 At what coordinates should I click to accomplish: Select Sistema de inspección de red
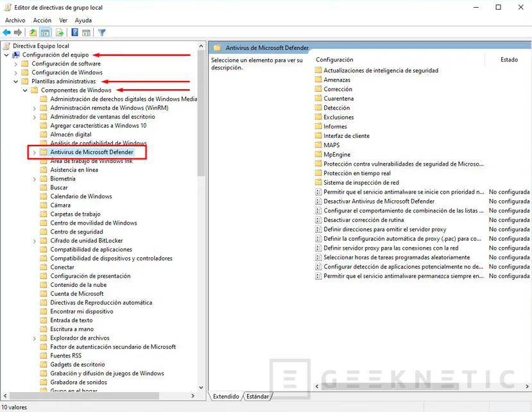[x=361, y=183]
